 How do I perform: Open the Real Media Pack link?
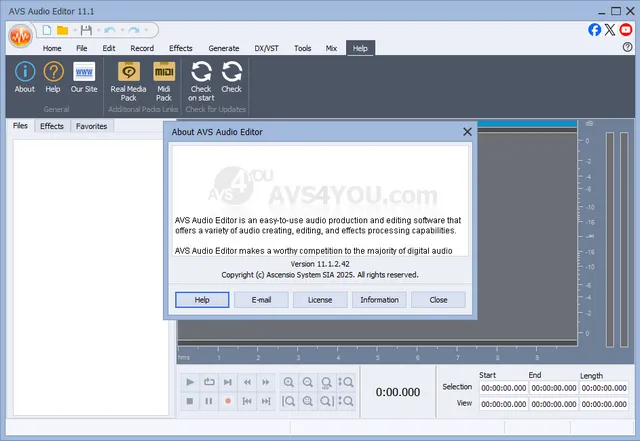tap(128, 82)
